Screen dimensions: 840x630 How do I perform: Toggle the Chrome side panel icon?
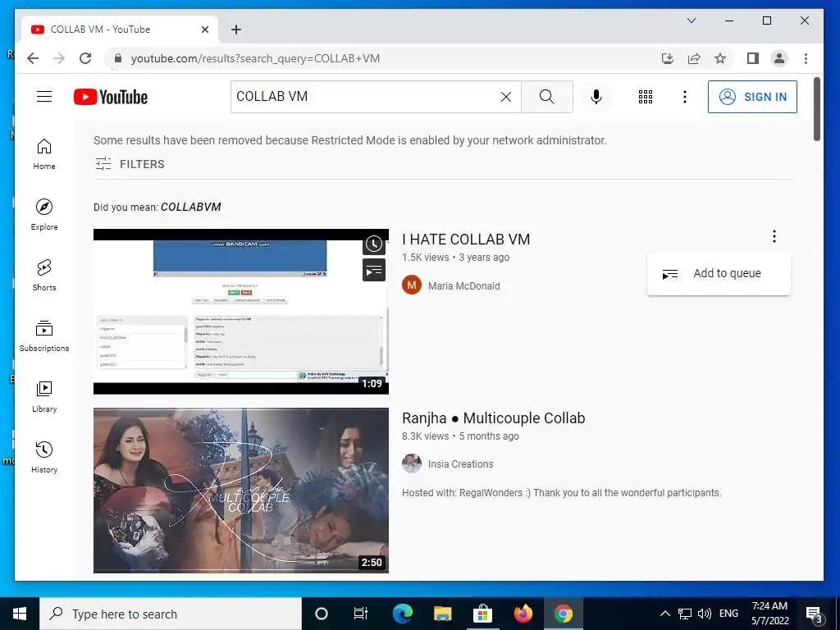tap(753, 58)
